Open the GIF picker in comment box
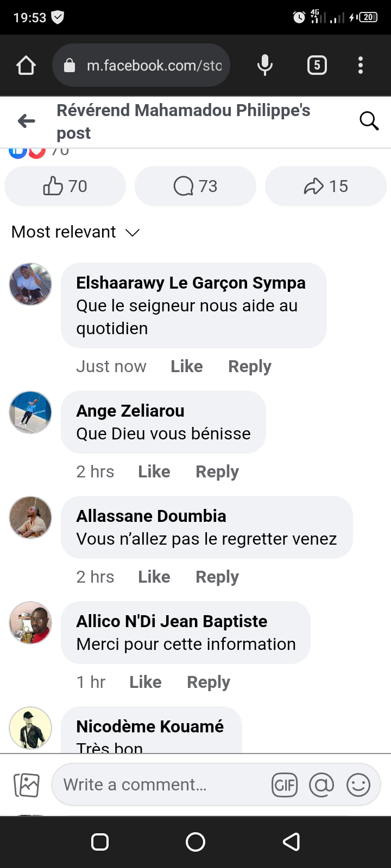Viewport: 391px width, 868px height. [285, 785]
